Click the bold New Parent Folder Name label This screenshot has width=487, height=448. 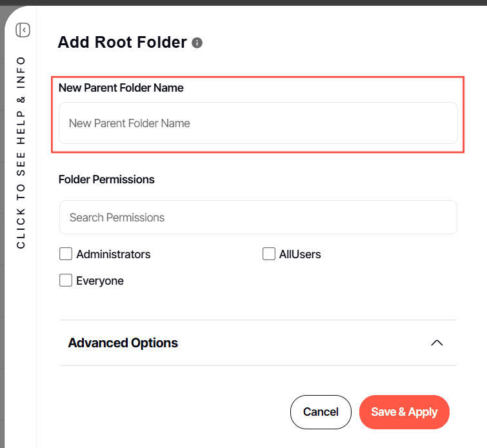(121, 88)
